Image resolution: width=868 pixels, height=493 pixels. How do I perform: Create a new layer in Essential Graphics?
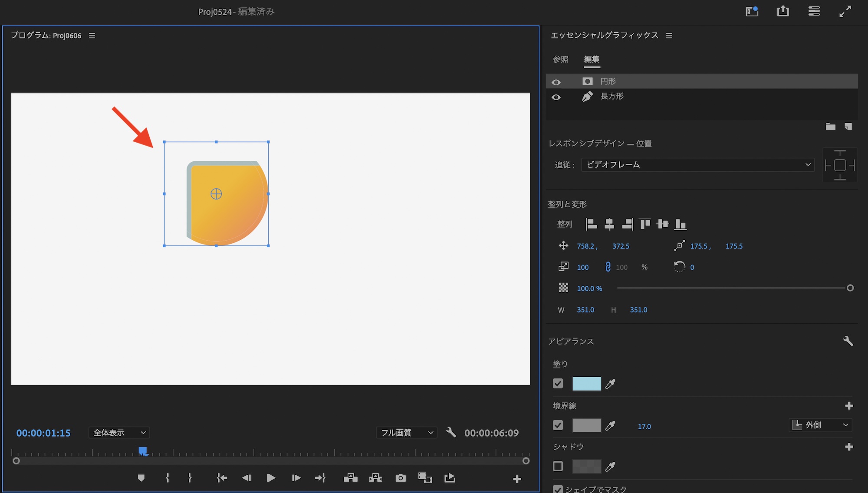click(x=848, y=127)
